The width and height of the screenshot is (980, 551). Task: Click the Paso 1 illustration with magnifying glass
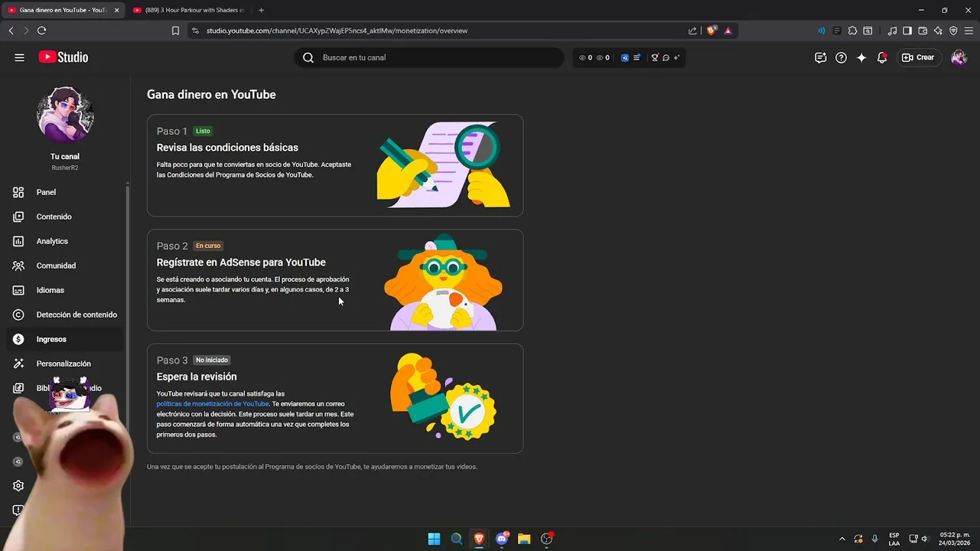444,165
